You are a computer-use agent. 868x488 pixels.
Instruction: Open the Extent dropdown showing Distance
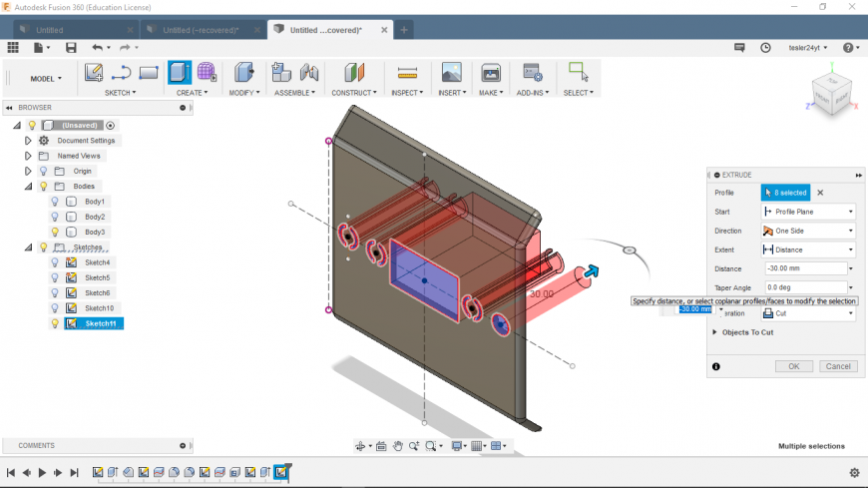click(808, 249)
